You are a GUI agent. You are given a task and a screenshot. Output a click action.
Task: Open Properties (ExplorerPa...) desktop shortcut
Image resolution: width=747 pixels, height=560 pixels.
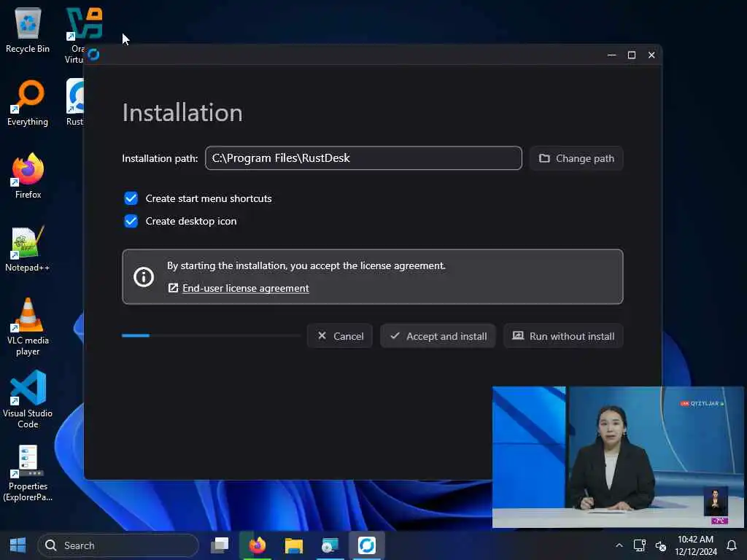[28, 472]
